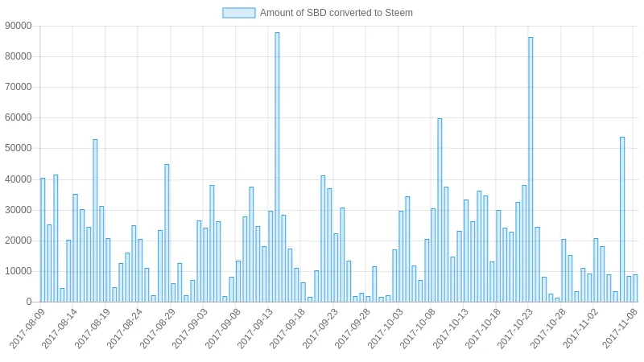Click the x-axis date 2017-09-13

click(255, 329)
